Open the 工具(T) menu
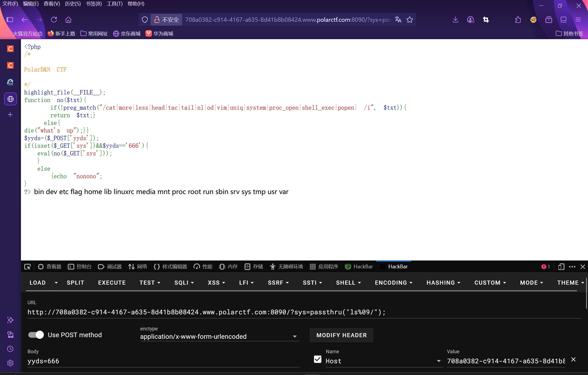Image resolution: width=588 pixels, height=375 pixels. point(115,4)
